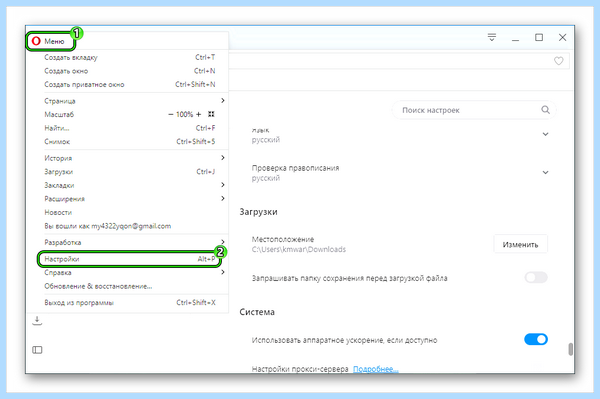This screenshot has width=600, height=399.
Task: Choose Найти... from the menu
Action: (x=129, y=128)
